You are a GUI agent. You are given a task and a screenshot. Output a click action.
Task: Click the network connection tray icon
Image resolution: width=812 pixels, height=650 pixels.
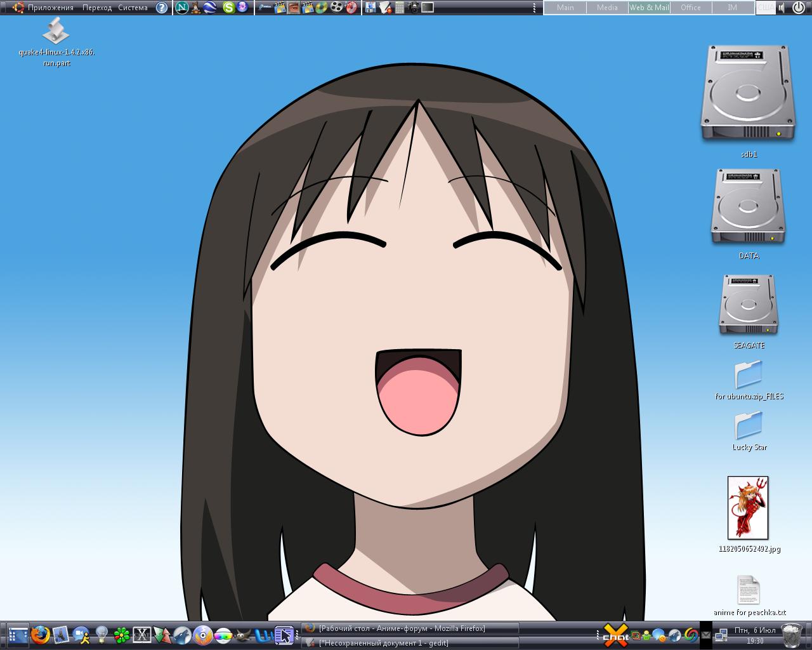pyautogui.click(x=721, y=635)
